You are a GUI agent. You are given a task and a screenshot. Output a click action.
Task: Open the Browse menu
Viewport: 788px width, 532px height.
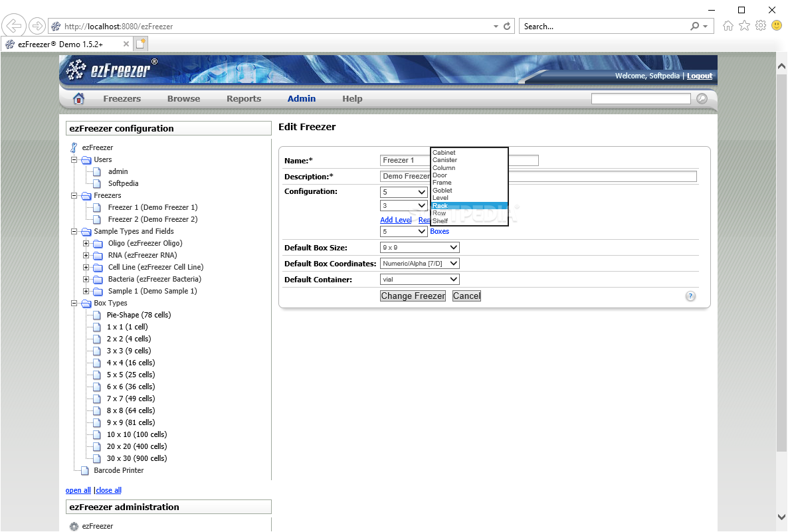click(183, 98)
